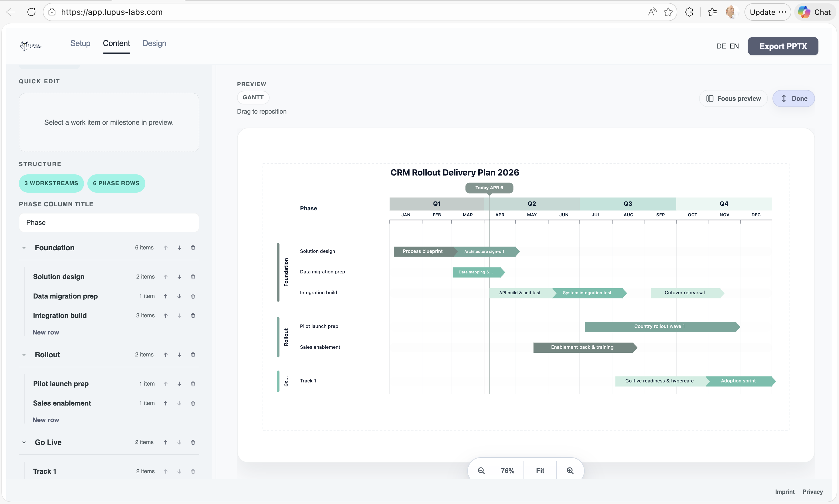Screen dimensions: 839x504
Task: Click Fit to reset the zoom level
Action: click(540, 471)
